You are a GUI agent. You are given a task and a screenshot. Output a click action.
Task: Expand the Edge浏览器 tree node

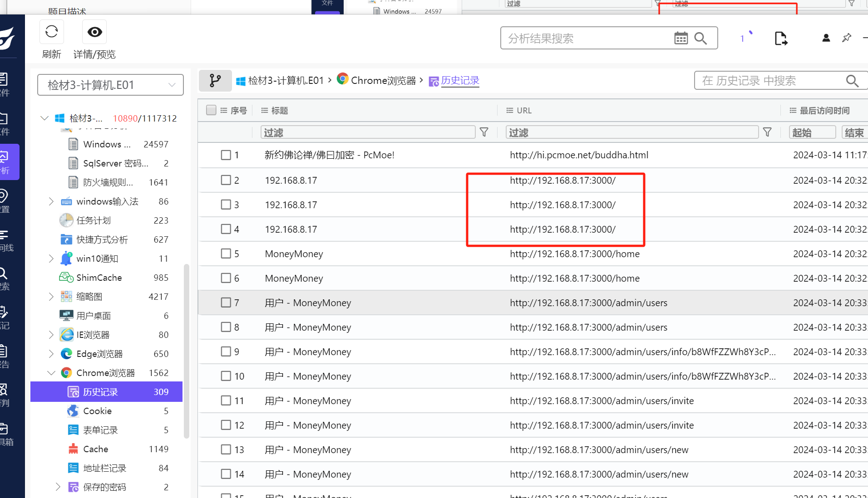pyautogui.click(x=51, y=354)
